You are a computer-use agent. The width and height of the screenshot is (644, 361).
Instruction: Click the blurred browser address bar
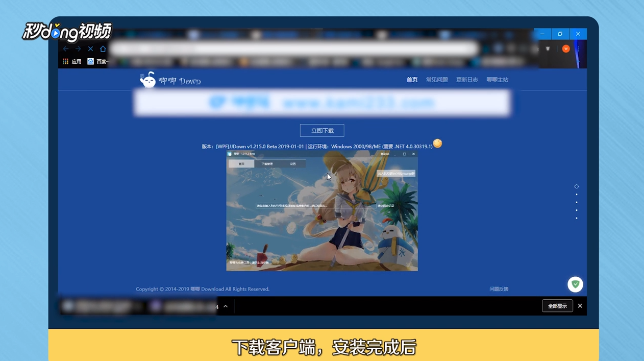294,49
